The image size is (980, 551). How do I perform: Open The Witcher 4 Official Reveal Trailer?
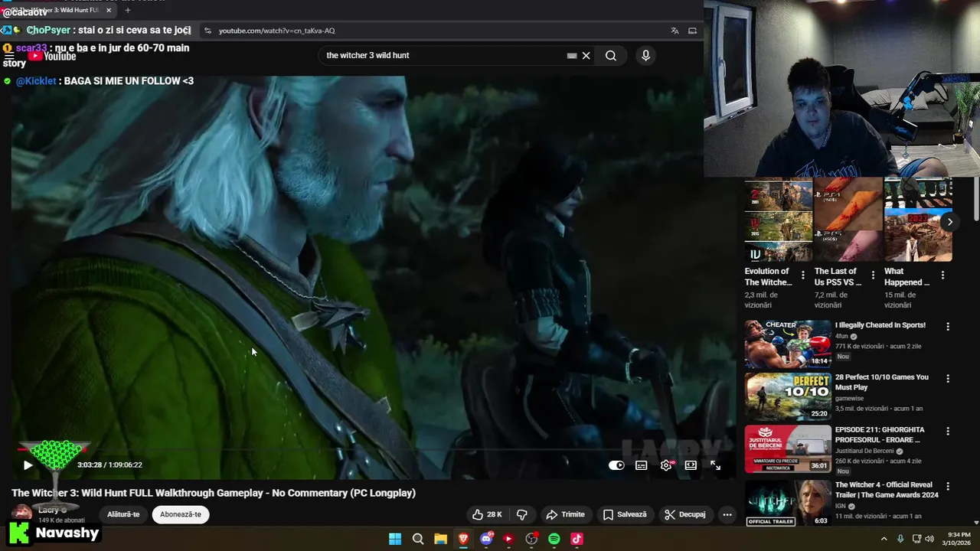pos(788,503)
